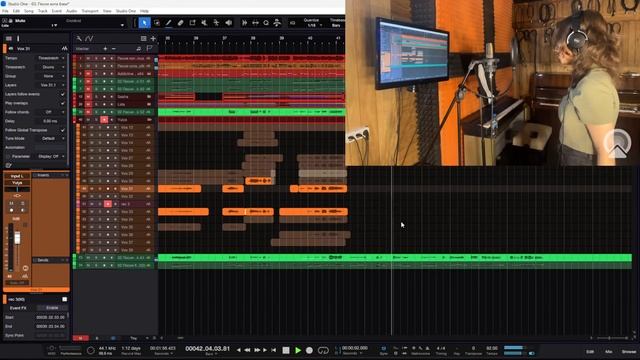Screen dimensions: 640x360
Task: Open the Transport menu
Action: coord(90,11)
